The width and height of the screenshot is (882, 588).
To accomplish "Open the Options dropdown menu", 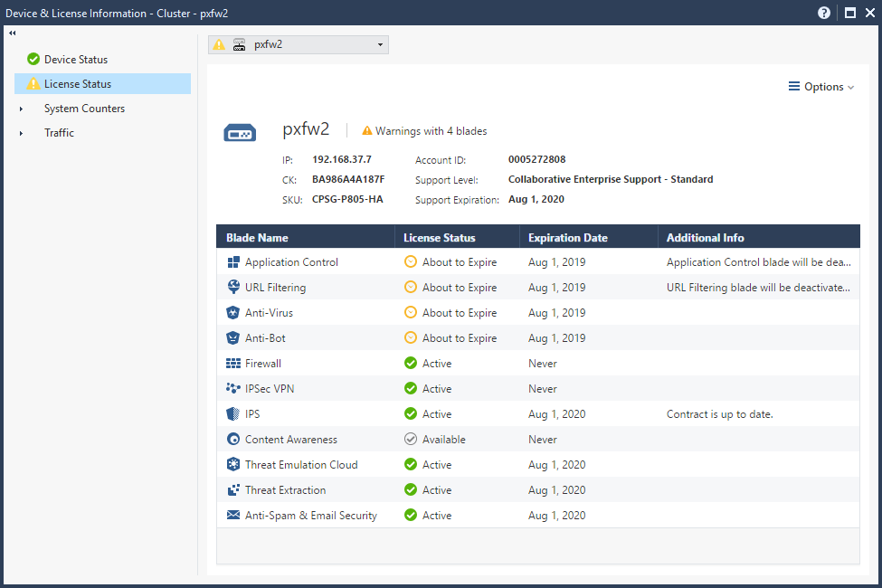I will pyautogui.click(x=820, y=87).
